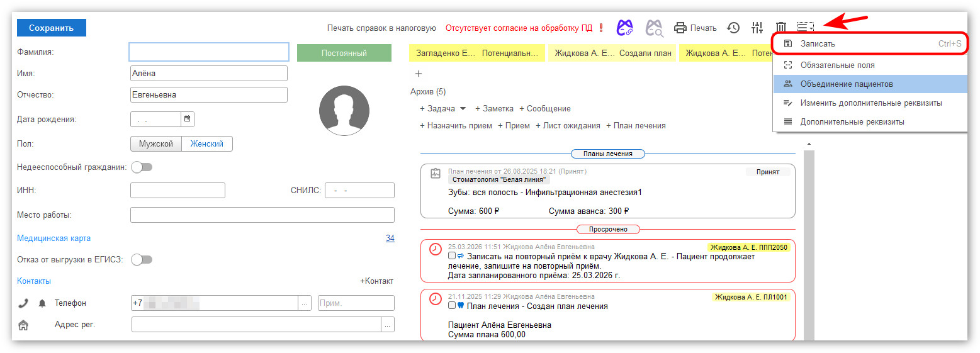This screenshot has height=353, width=980.
Task: Open the phone field ellipsis button
Action: click(305, 303)
